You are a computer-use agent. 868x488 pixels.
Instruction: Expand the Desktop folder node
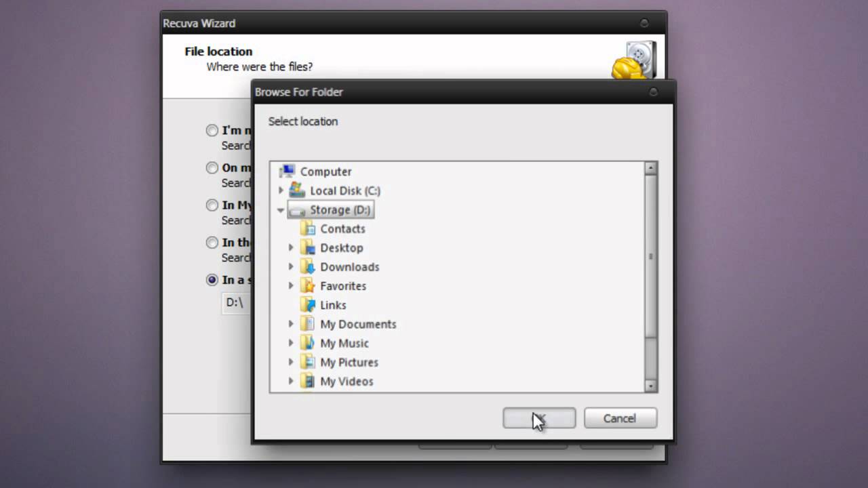tap(292, 247)
